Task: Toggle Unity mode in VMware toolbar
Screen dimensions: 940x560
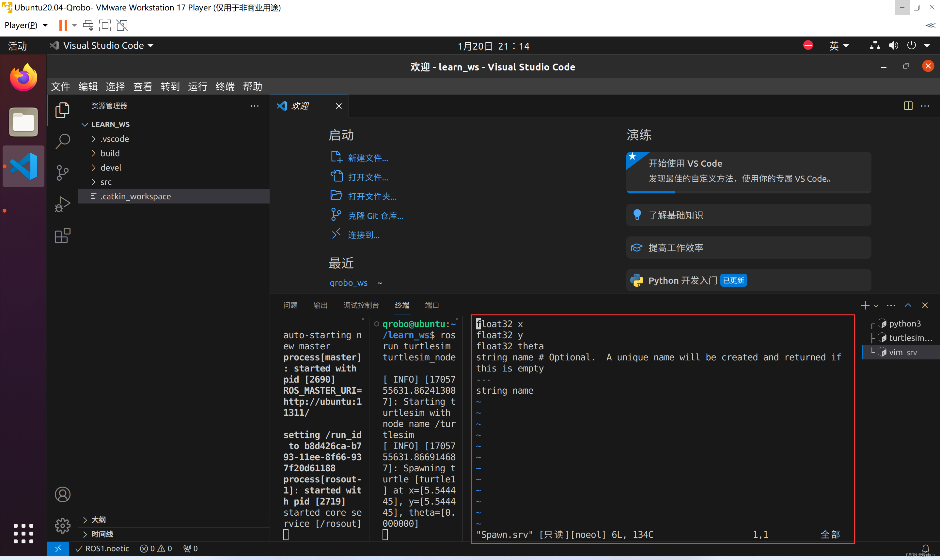Action: pyautogui.click(x=122, y=25)
